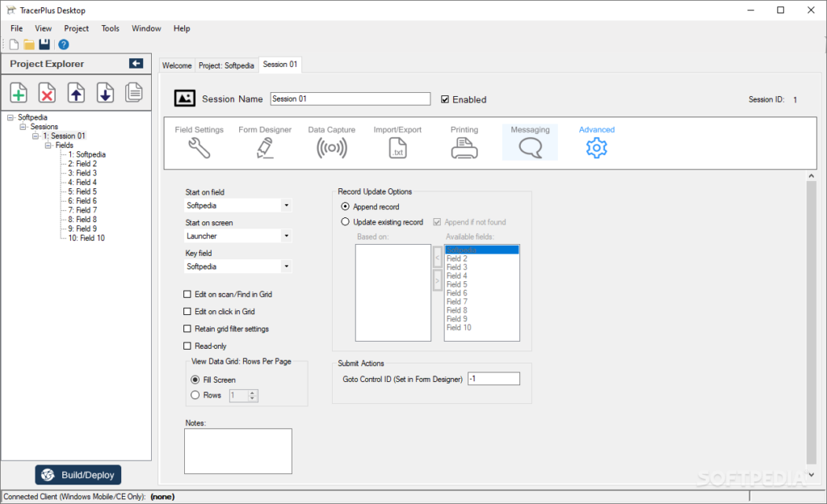
Task: Open the Form Designer pencil section
Action: [265, 142]
